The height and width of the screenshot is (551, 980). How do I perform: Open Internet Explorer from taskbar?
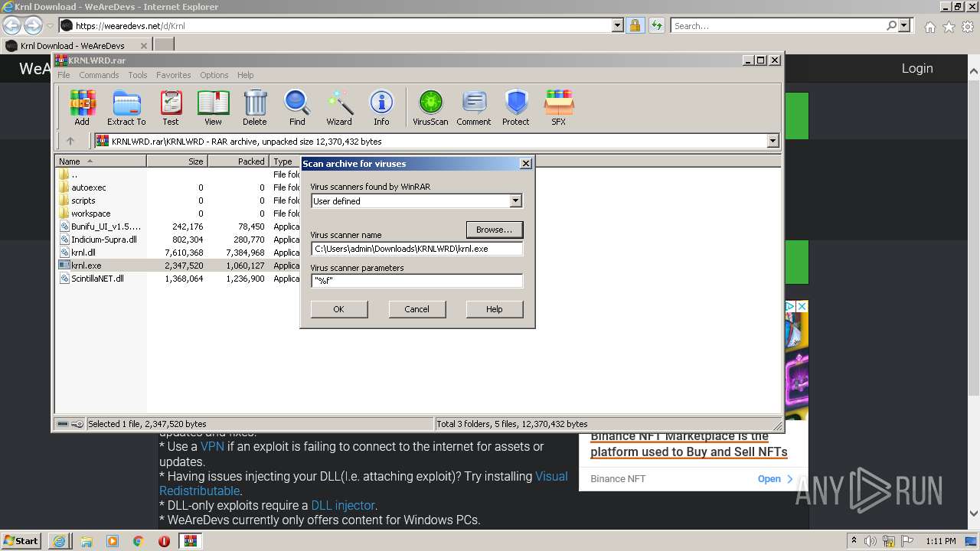[59, 540]
